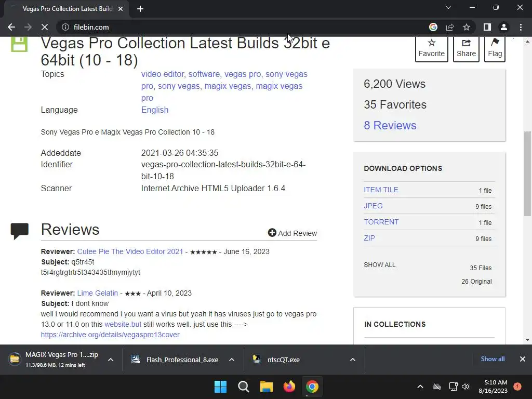Stop loading the page with X button
Screen dimensions: 532x399
tap(45, 27)
